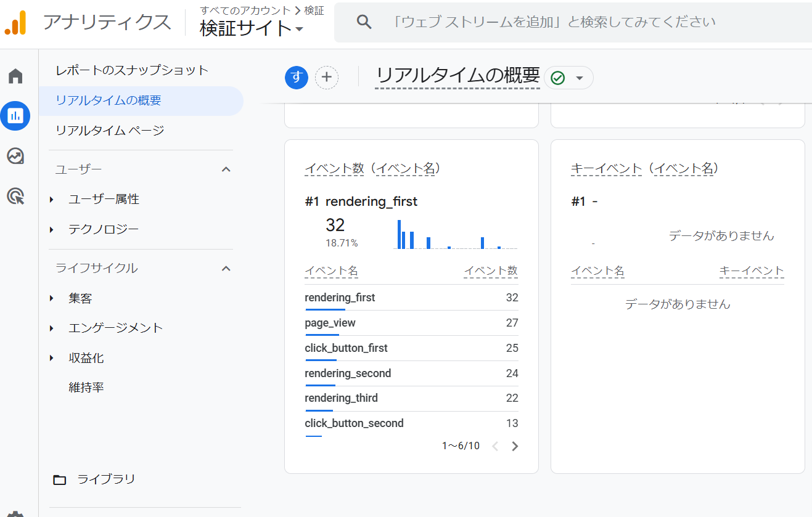812x517 pixels.
Task: Go to previous page of event list
Action: coord(494,446)
